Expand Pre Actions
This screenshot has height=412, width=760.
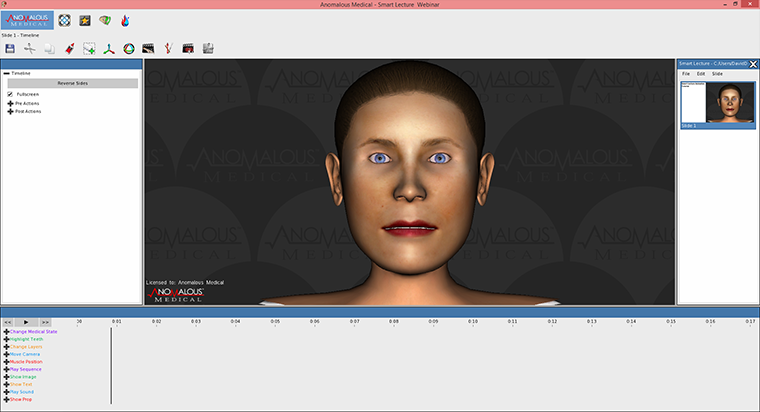tap(10, 103)
